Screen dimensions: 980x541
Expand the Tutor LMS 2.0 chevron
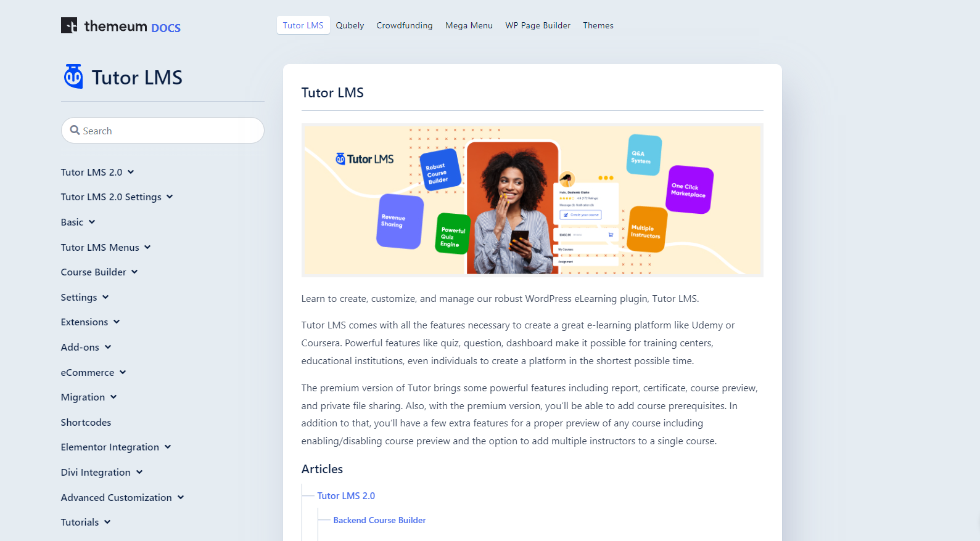point(131,172)
